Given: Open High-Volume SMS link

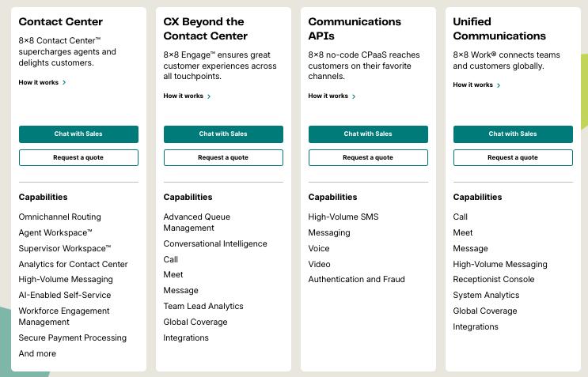Looking at the screenshot, I should [x=343, y=217].
